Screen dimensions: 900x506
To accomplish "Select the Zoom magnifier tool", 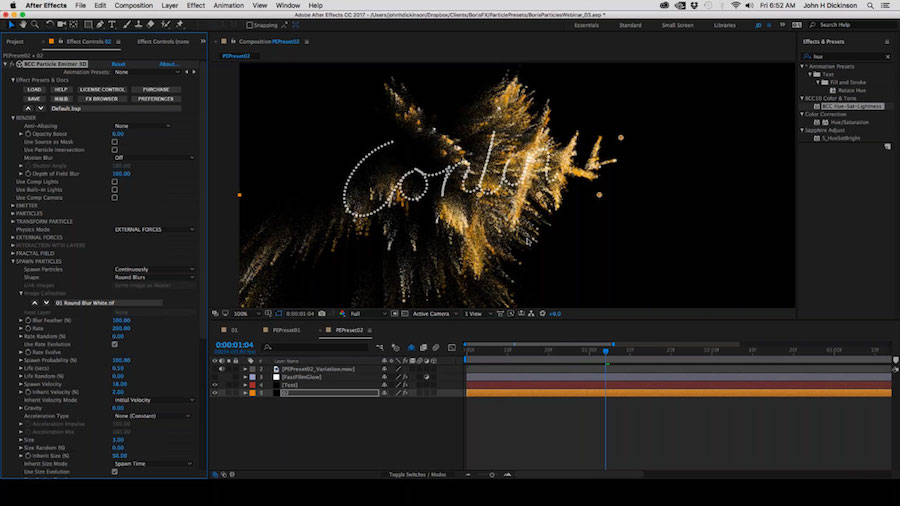I will (x=35, y=24).
